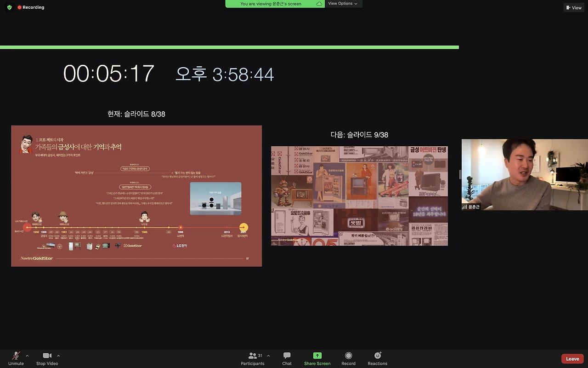
Task: Open the View Options dropdown
Action: 343,4
